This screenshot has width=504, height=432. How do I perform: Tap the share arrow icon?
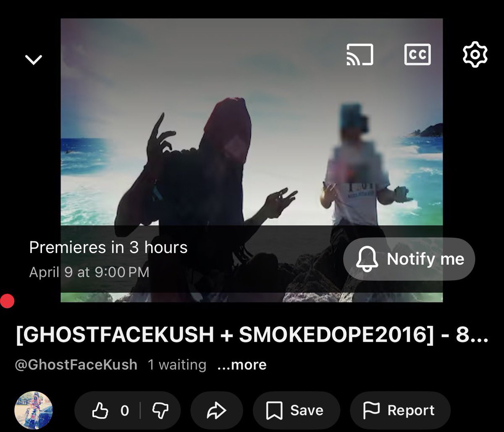pyautogui.click(x=217, y=411)
